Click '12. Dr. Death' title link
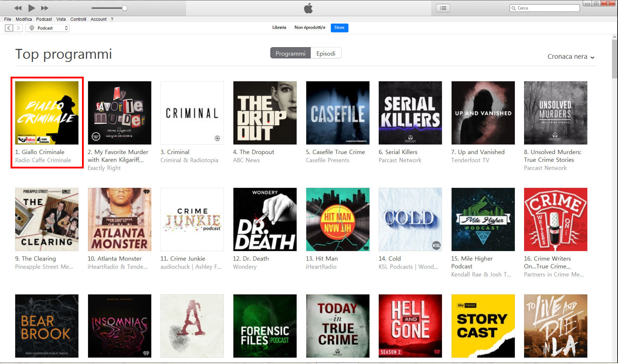Screen dimensions: 618x364 [x=251, y=258]
